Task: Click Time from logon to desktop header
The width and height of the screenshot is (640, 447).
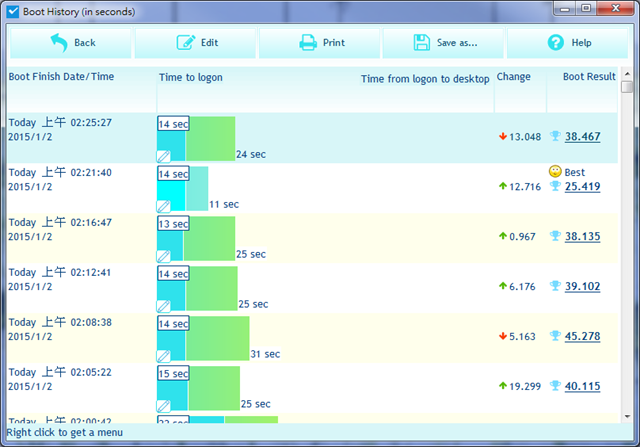Action: [x=425, y=79]
